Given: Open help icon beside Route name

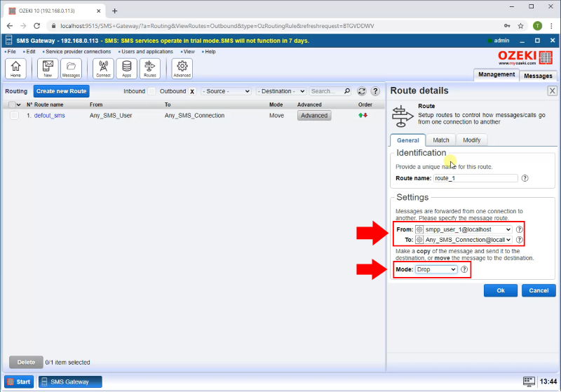Looking at the screenshot, I should [525, 178].
